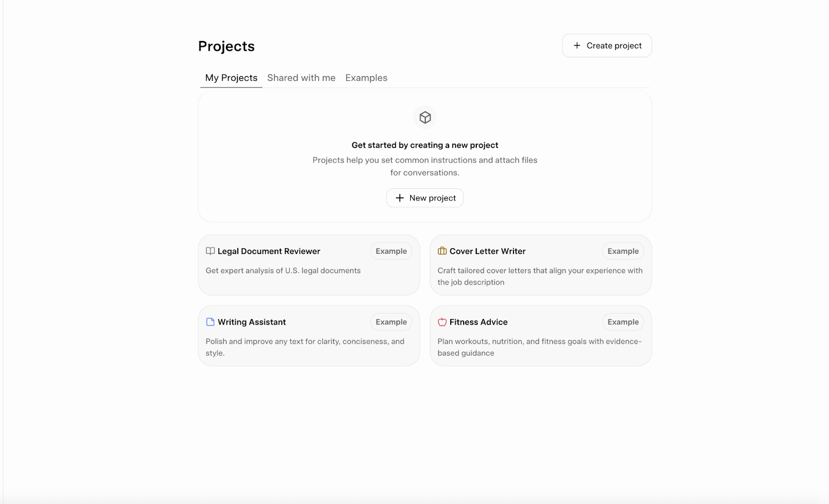Click the plus icon inside Create project button
Screen dimensions: 829x504
pyautogui.click(x=576, y=46)
